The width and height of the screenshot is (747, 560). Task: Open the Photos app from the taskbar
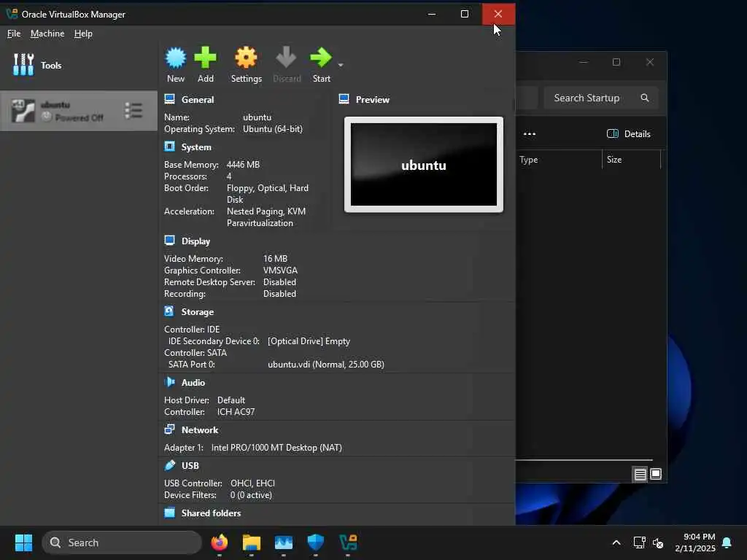point(284,542)
